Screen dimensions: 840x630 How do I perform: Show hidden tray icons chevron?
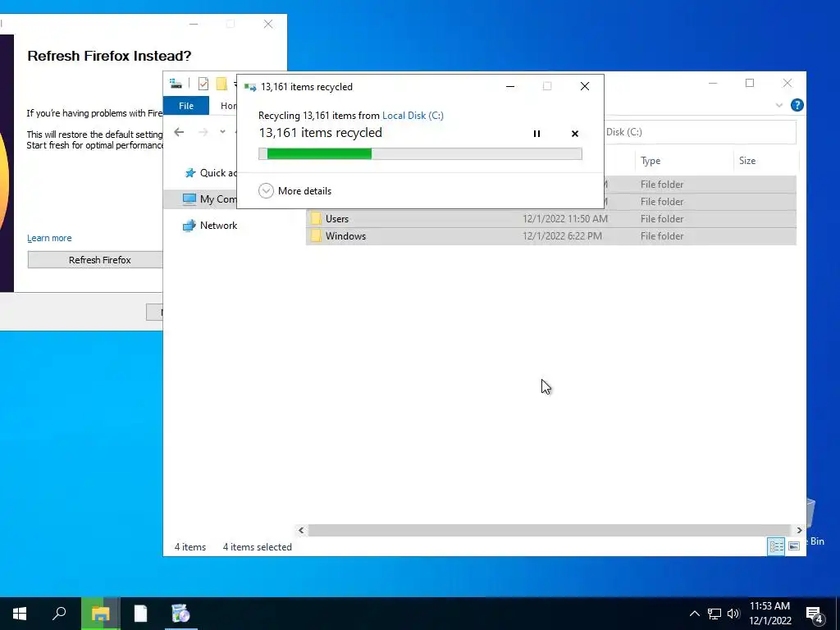[x=694, y=614]
